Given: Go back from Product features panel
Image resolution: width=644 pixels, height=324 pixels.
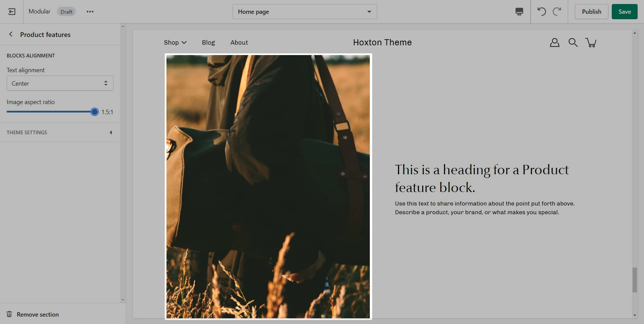Looking at the screenshot, I should 11,34.
